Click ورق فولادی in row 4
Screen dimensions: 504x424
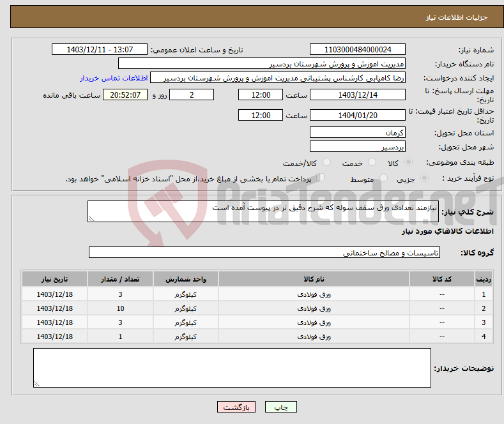point(314,337)
